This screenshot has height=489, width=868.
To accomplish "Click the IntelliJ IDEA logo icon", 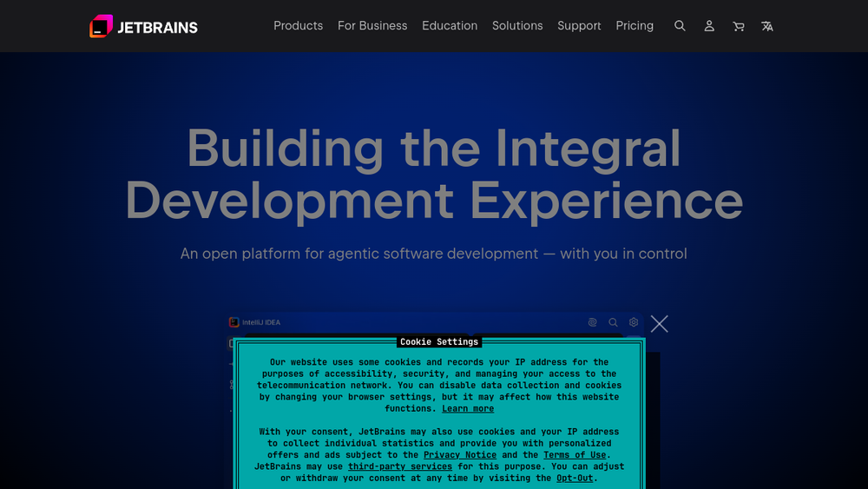I will tap(234, 322).
